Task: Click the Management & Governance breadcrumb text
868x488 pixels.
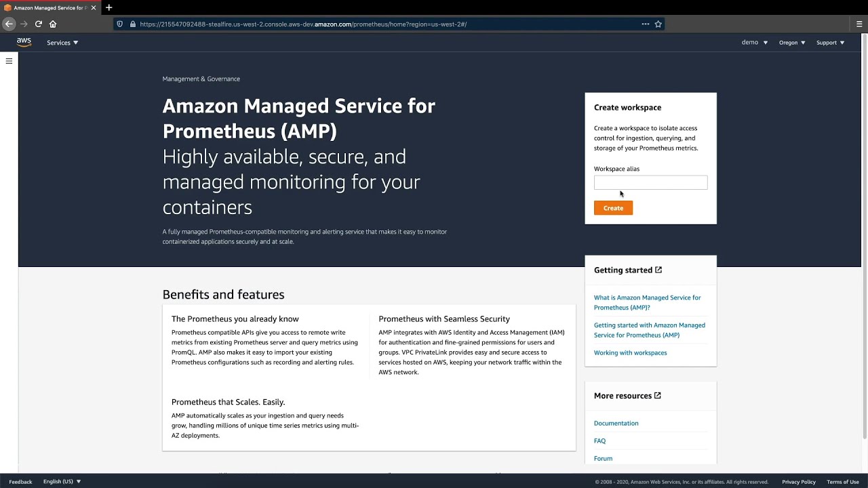Action: tap(201, 79)
